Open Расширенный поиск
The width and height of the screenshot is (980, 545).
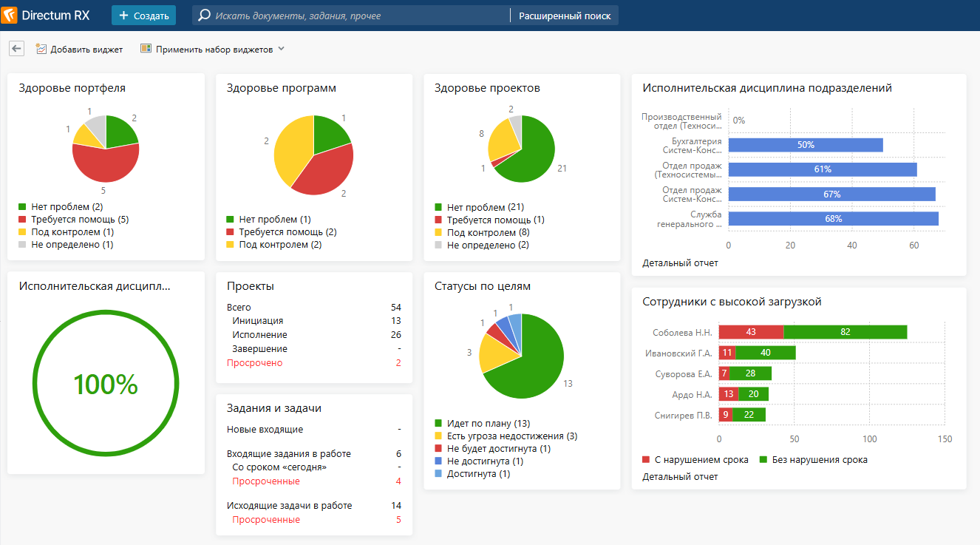(x=565, y=16)
